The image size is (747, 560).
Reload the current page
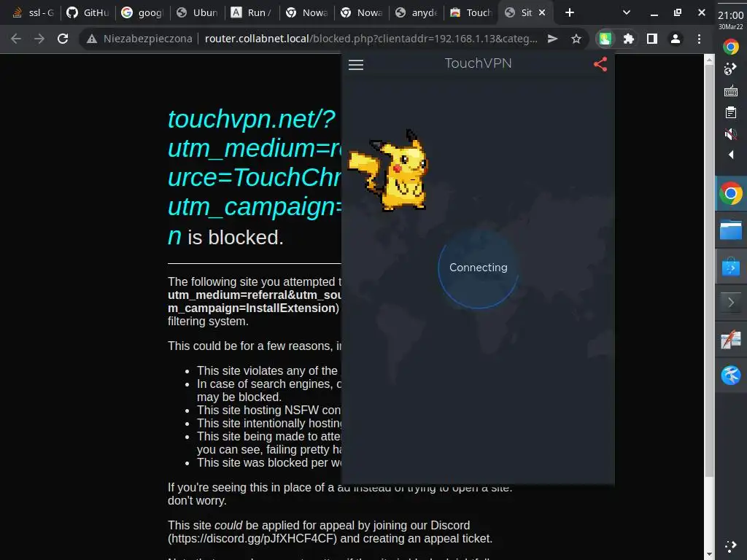tap(63, 39)
